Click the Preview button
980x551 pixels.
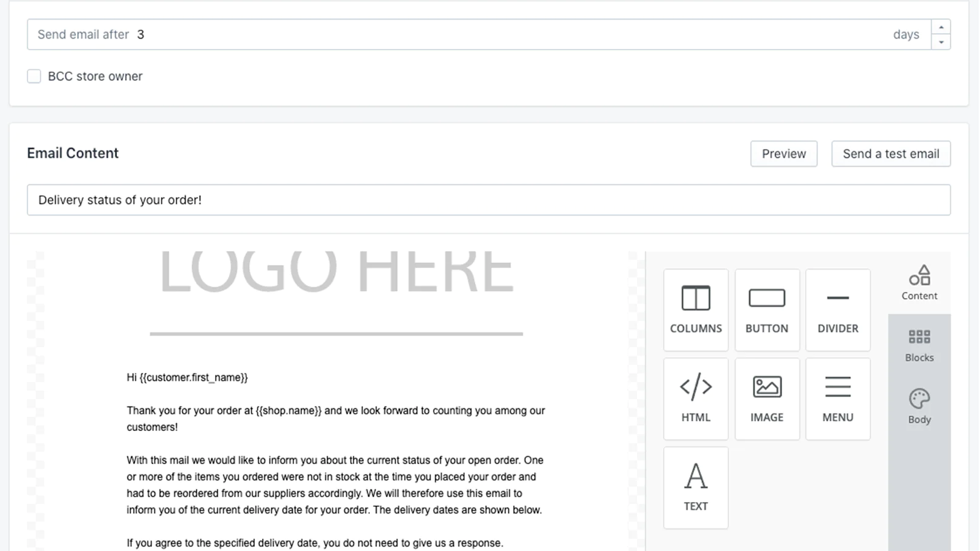[x=783, y=154]
